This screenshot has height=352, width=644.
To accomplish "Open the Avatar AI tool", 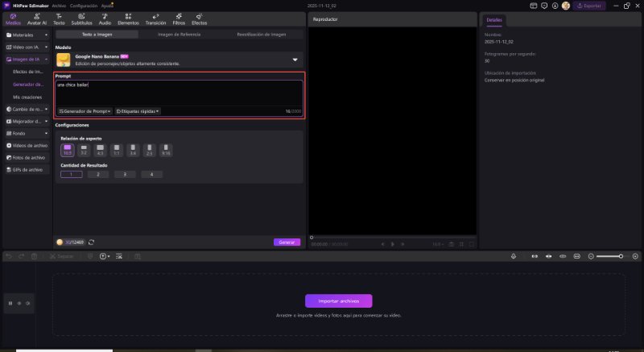I will point(36,19).
